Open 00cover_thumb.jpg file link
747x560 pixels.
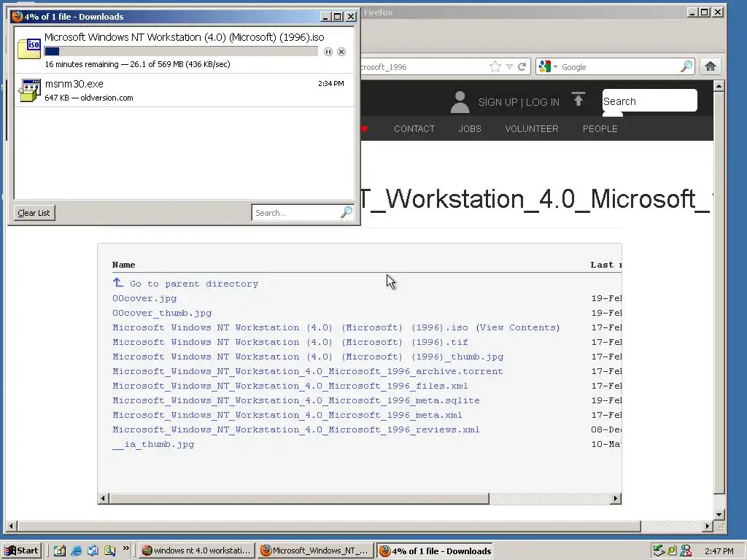tap(162, 313)
